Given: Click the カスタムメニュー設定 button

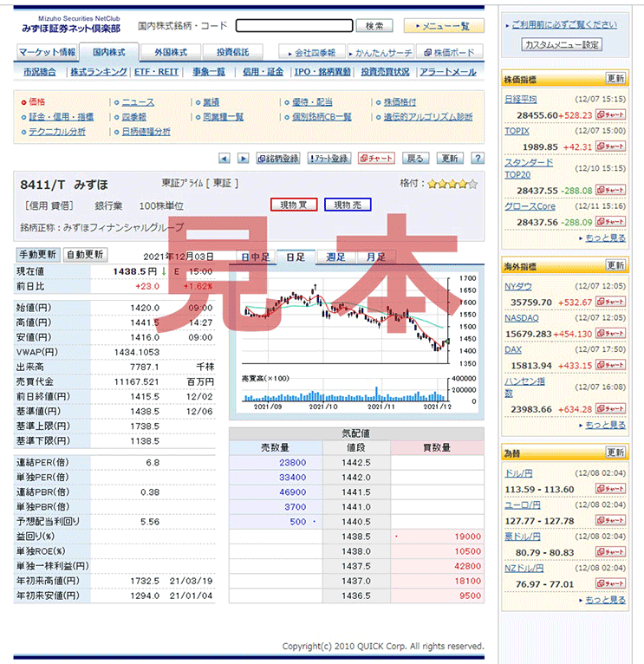Looking at the screenshot, I should [562, 44].
